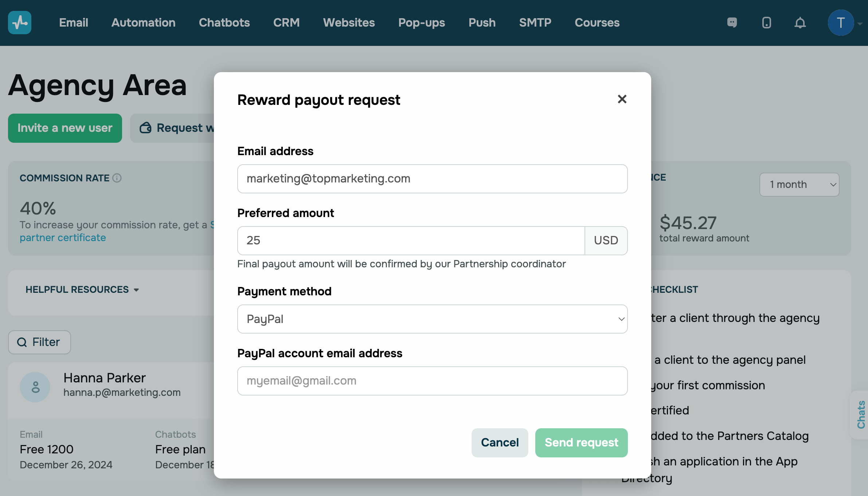This screenshot has width=868, height=496.
Task: Open the chat messages icon
Action: click(x=732, y=23)
